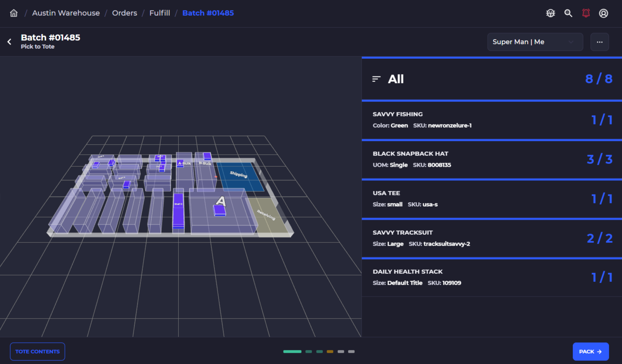Select the Savvy Tracksuit item row
The width and height of the screenshot is (622, 364).
(x=492, y=238)
